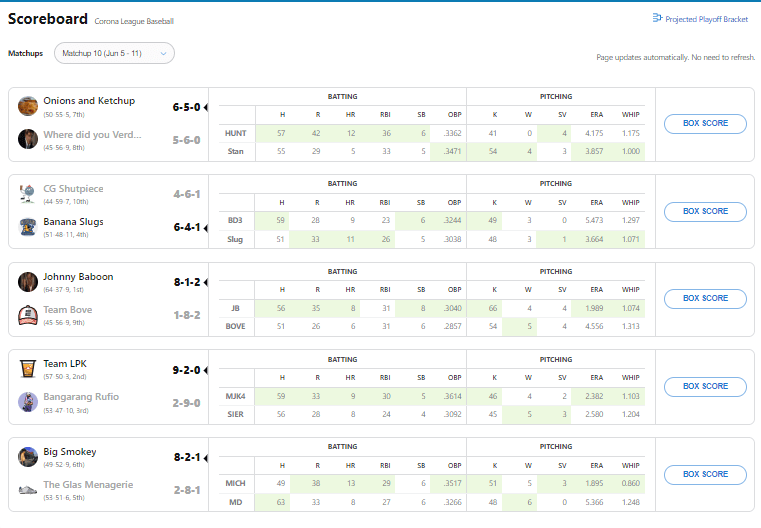Click Big Smokey team avatar
Image resolution: width=761 pixels, height=528 pixels.
[28, 457]
